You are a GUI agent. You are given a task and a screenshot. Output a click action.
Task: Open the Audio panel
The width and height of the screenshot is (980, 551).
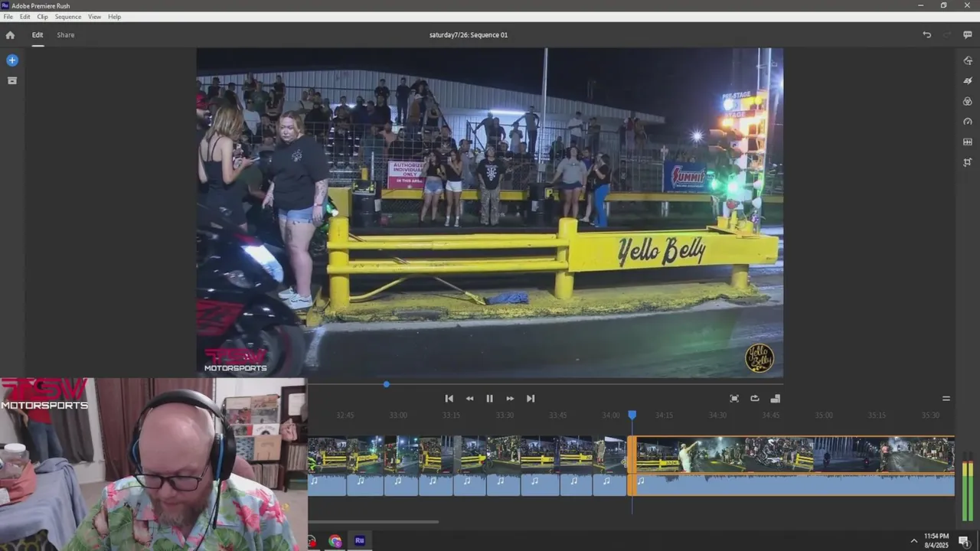click(x=968, y=142)
